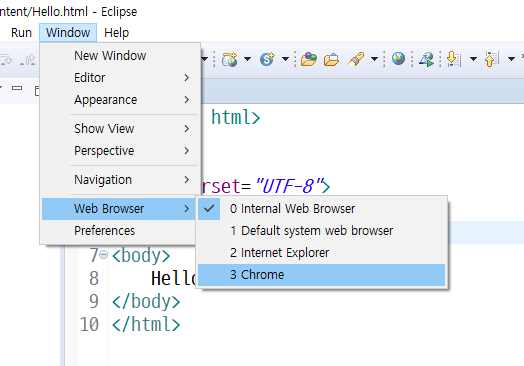524x366 pixels.
Task: Open dropdown beside Next Annotation icon
Action: 473,59
